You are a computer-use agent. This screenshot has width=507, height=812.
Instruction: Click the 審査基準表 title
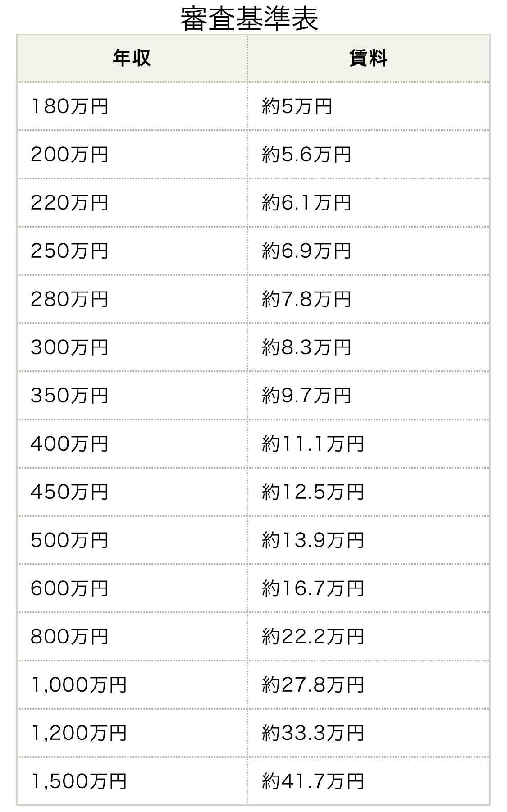point(249,19)
